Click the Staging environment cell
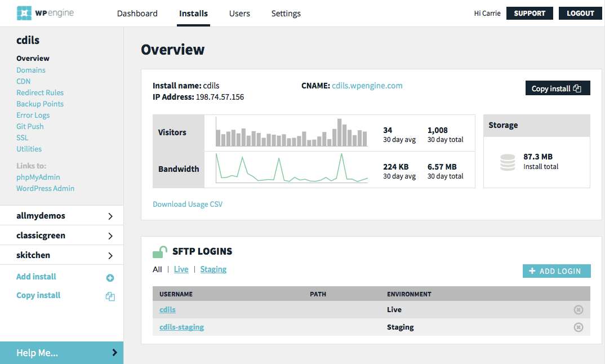Image resolution: width=605 pixels, height=364 pixels. 400,327
